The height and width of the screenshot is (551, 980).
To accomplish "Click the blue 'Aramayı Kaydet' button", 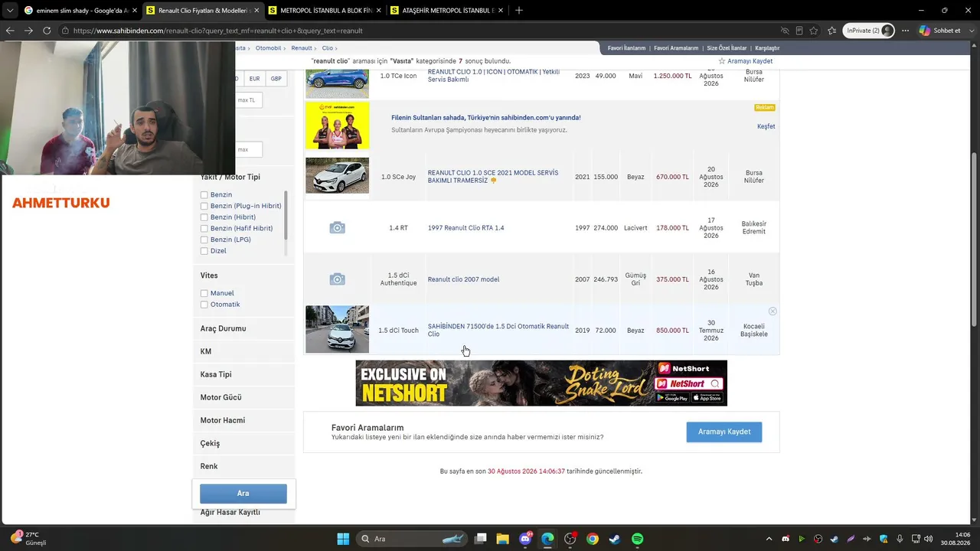I will (x=724, y=432).
